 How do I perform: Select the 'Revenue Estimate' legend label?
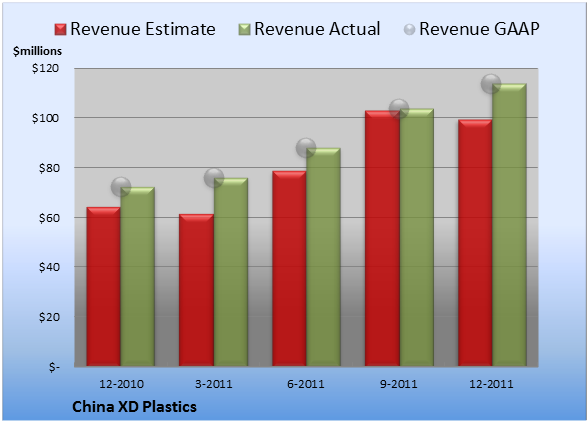(143, 29)
